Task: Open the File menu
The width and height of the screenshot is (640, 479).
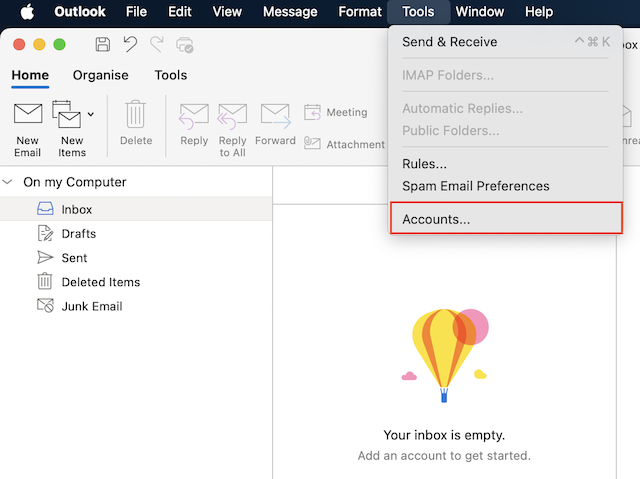Action: (x=136, y=12)
